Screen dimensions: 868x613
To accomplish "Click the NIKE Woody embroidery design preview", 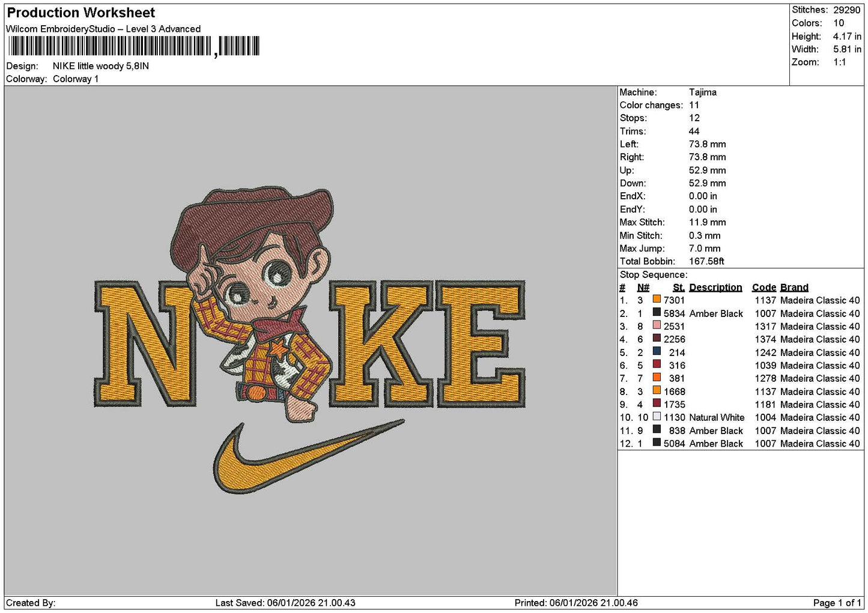I will (x=309, y=340).
